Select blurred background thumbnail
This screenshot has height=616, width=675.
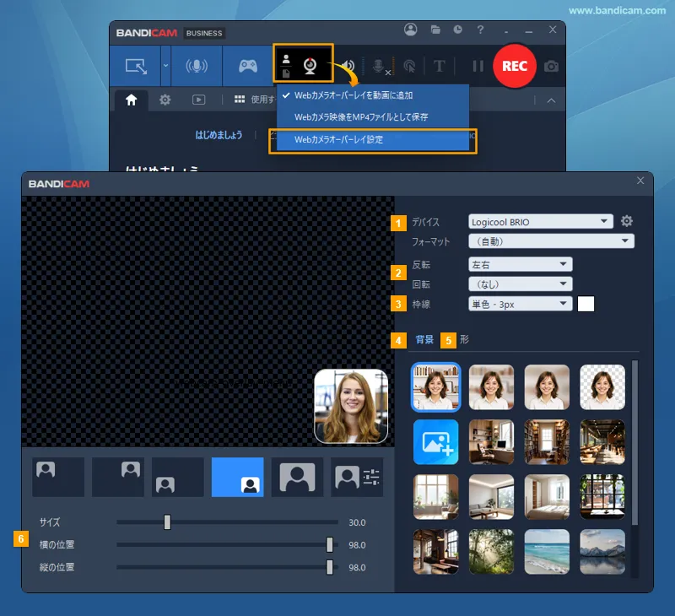point(491,387)
